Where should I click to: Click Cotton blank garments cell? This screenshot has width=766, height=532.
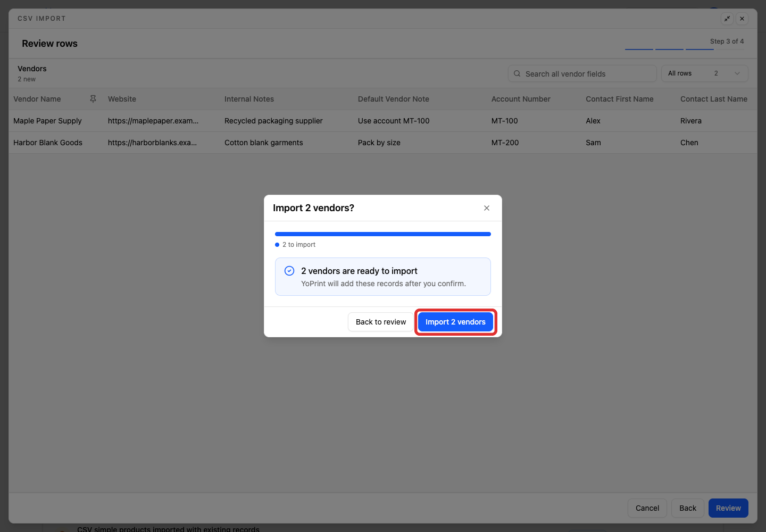264,143
